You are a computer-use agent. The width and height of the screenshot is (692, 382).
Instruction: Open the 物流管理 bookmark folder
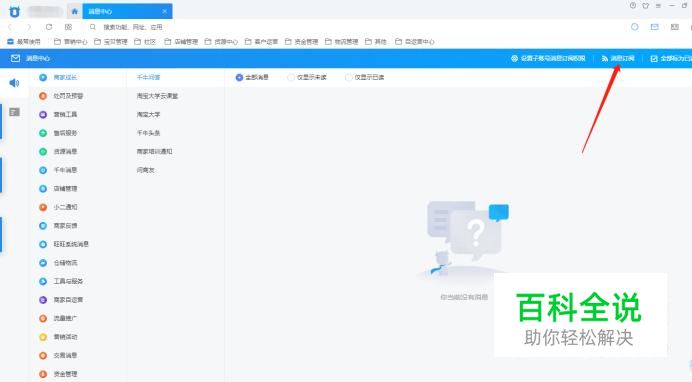342,42
